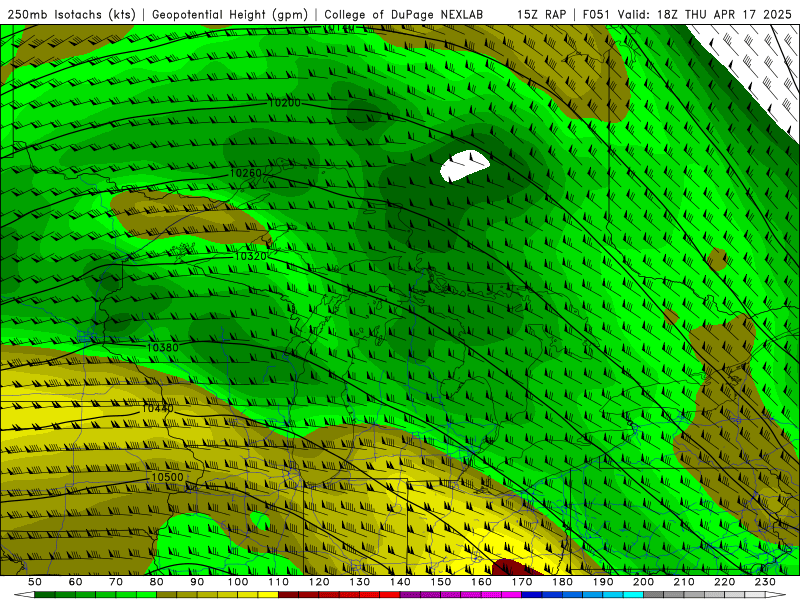Select the legend value 120
800x600 pixels.
coord(319,582)
